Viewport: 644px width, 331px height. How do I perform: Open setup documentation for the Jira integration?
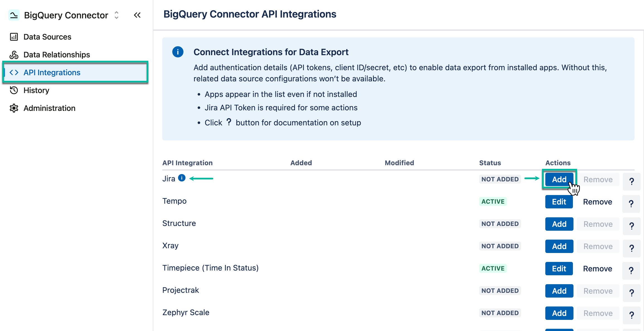point(631,182)
